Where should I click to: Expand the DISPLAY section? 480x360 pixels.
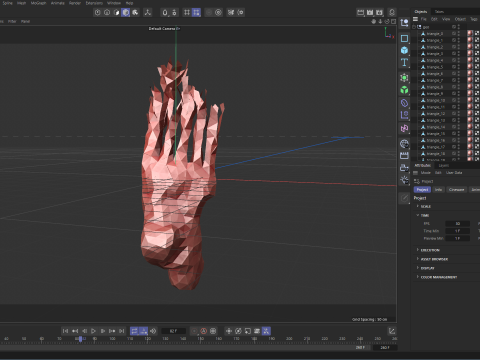click(x=417, y=268)
